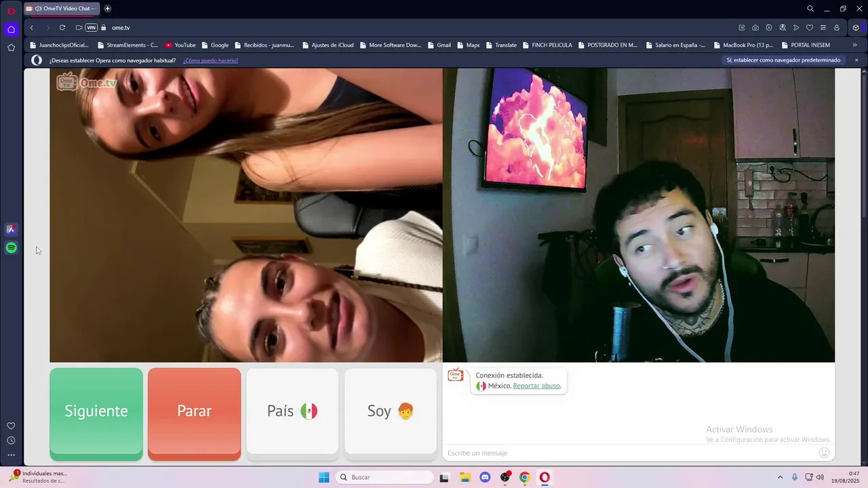Open the Windows Start menu
The image size is (868, 488).
tap(324, 477)
